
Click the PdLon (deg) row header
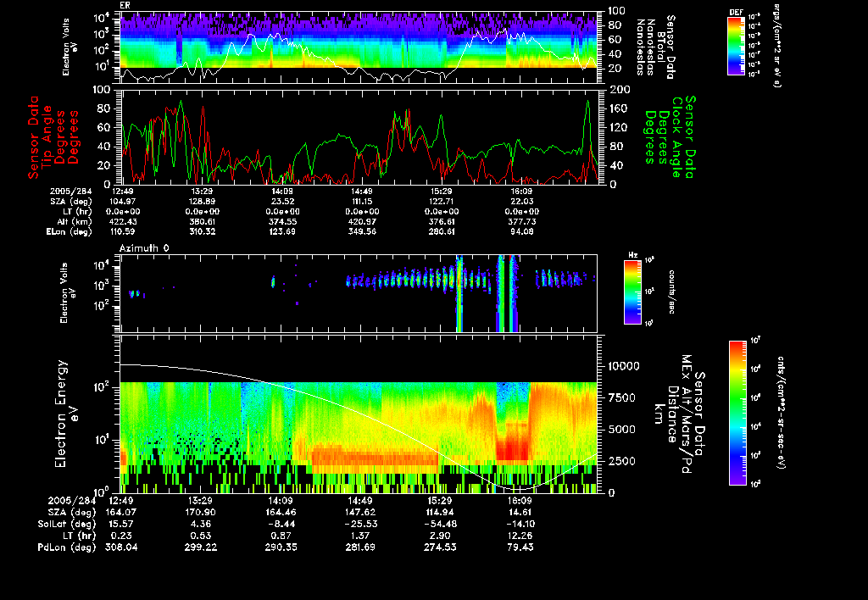(66, 547)
